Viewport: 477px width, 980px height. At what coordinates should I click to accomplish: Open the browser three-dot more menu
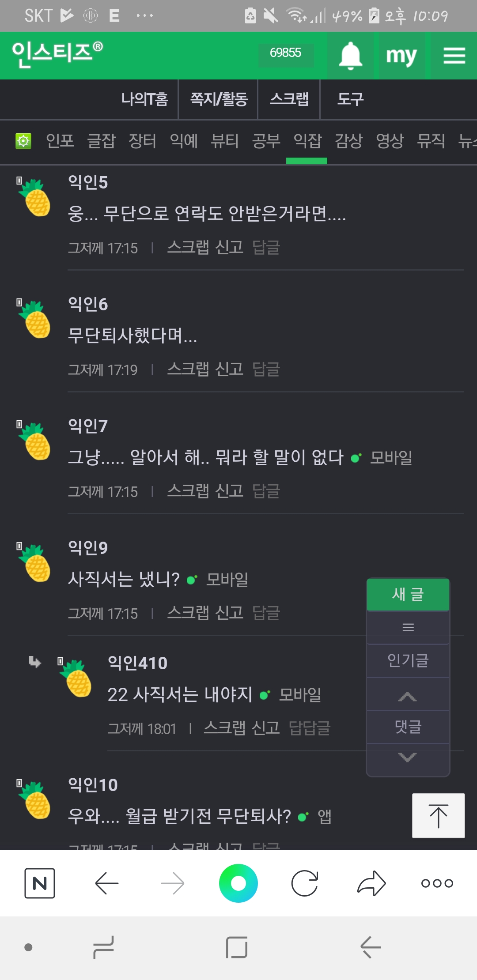click(x=437, y=883)
